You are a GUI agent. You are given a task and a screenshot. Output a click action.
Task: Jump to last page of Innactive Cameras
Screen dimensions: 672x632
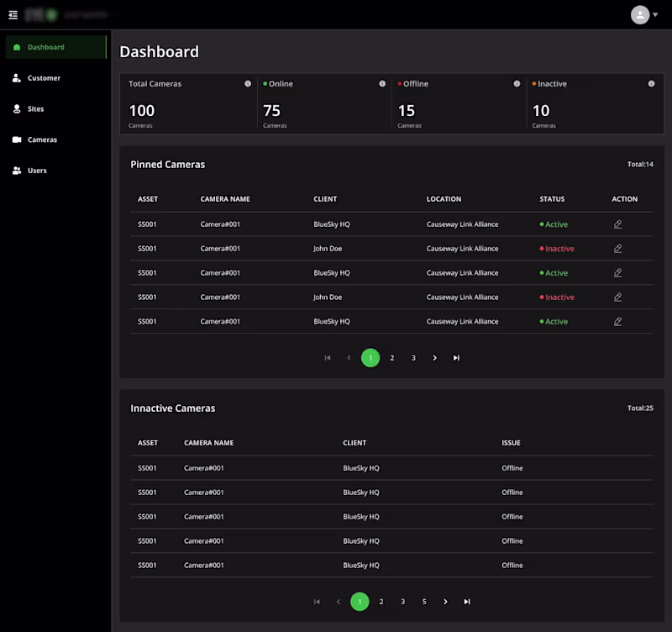(467, 602)
